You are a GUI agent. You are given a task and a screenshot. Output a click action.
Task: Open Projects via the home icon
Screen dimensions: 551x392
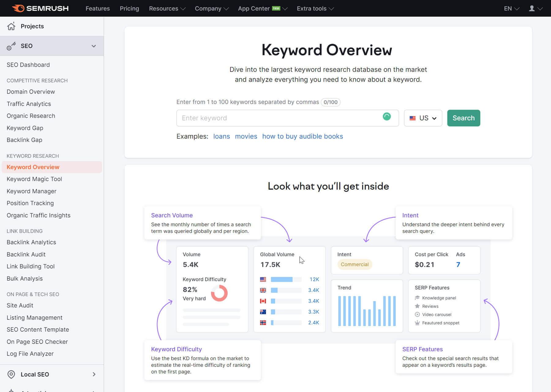point(11,26)
